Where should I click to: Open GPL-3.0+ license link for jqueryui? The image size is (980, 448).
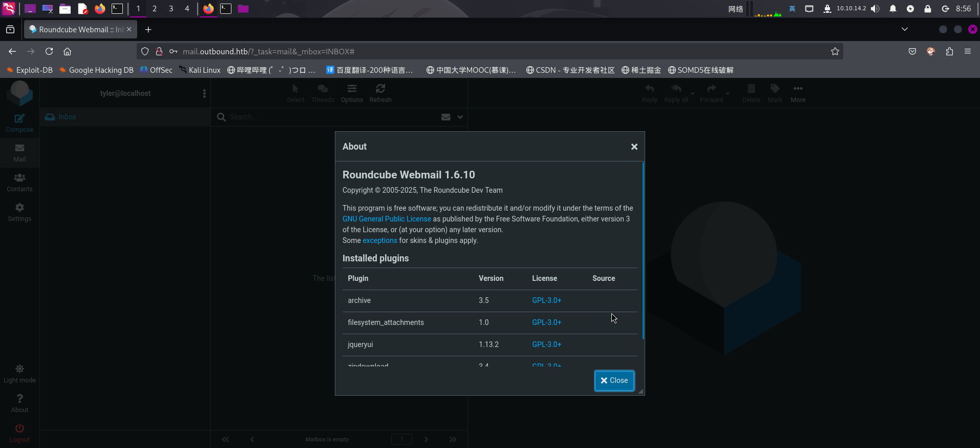(547, 344)
